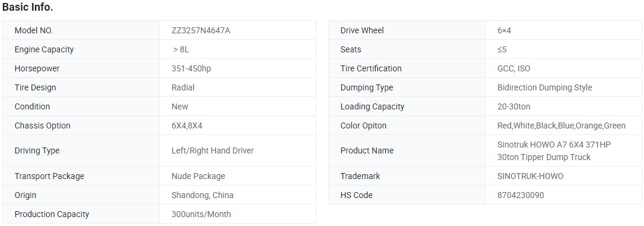
Task: Select the 20-30ton loading capacity value
Action: (x=514, y=106)
